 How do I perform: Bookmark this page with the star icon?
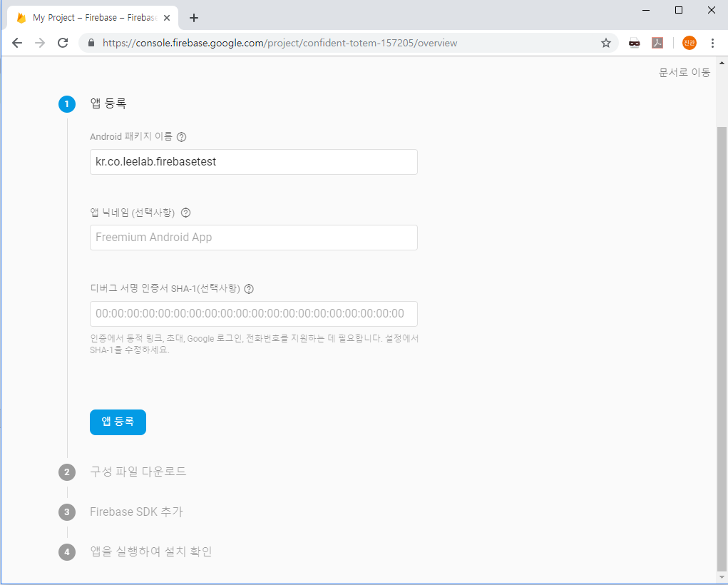[606, 43]
